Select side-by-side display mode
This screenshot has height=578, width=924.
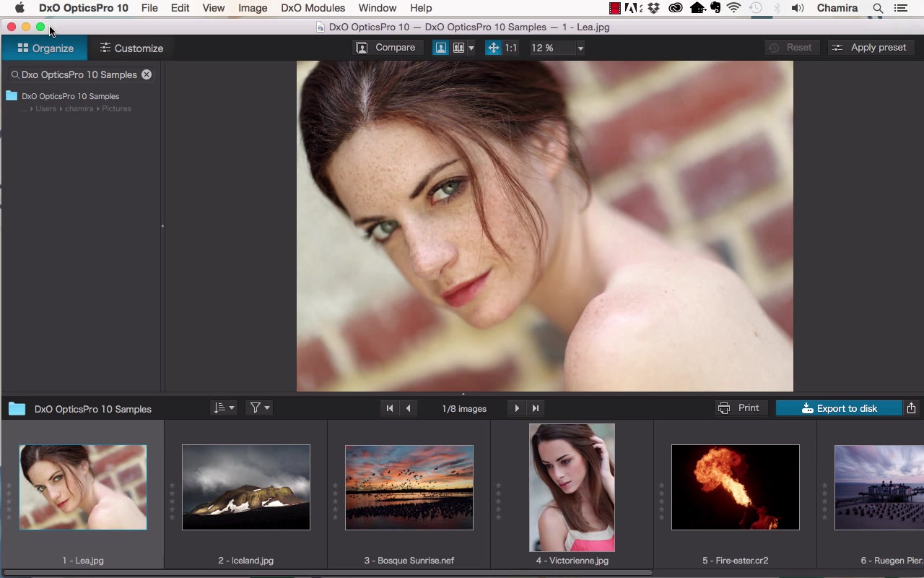pos(458,48)
